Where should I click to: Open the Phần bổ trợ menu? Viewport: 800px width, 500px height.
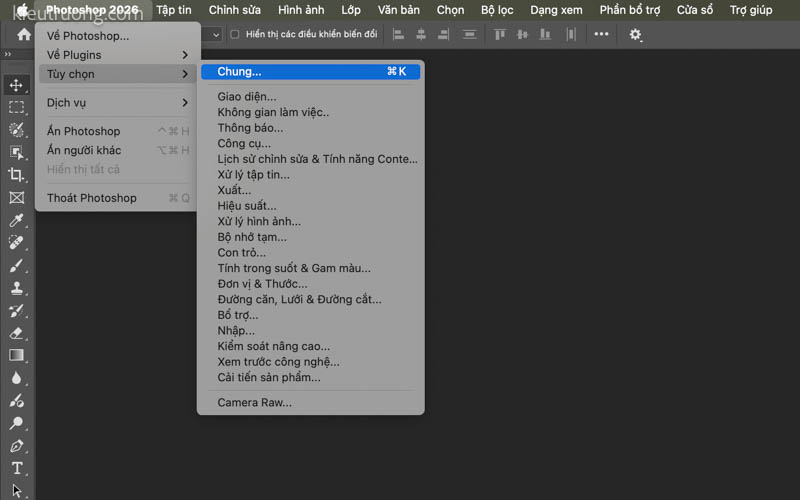(x=630, y=10)
